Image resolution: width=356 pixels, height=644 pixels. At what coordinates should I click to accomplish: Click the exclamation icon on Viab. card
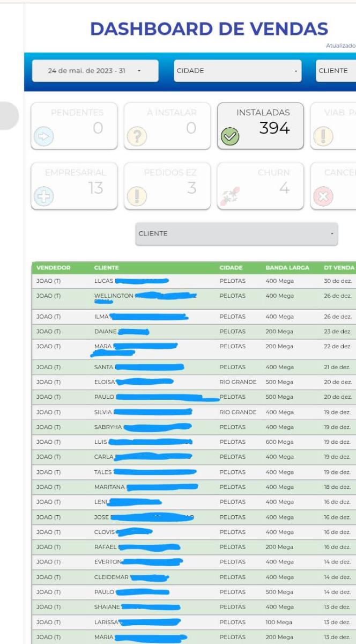tap(323, 137)
